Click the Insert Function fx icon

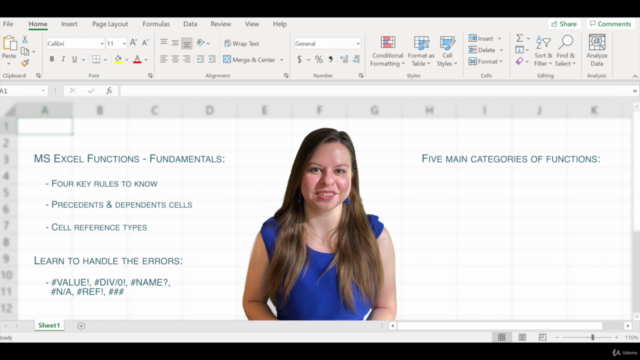pos(109,91)
